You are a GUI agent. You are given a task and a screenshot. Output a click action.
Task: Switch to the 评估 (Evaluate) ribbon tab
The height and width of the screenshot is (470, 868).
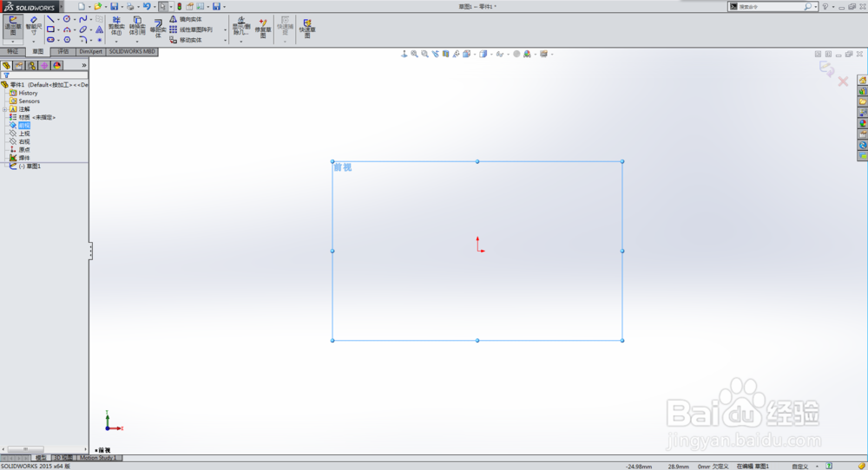tap(63, 51)
